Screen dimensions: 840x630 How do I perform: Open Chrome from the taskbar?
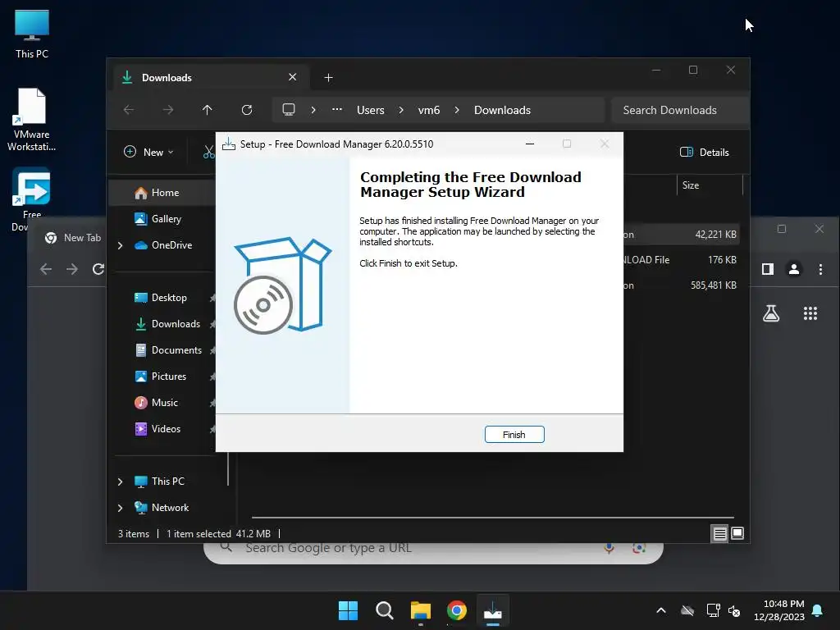click(457, 610)
